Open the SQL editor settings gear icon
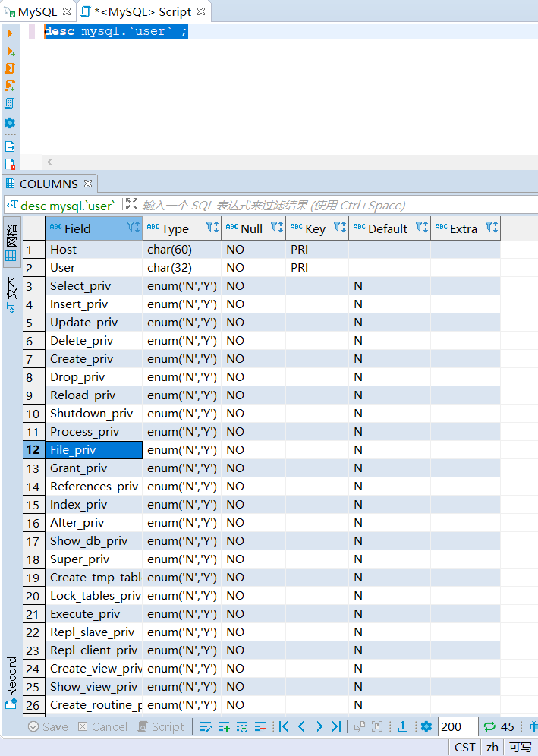Screen dimensions: 538x756 [10, 123]
